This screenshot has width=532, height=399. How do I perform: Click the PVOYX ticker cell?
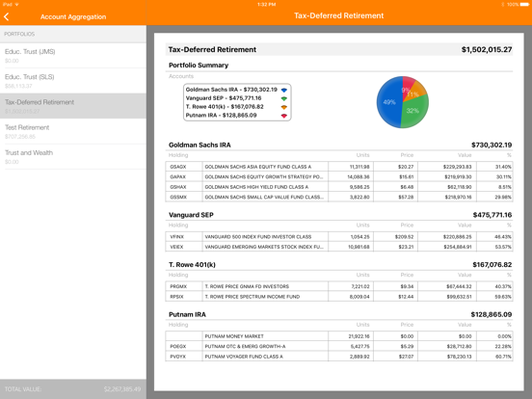click(184, 357)
